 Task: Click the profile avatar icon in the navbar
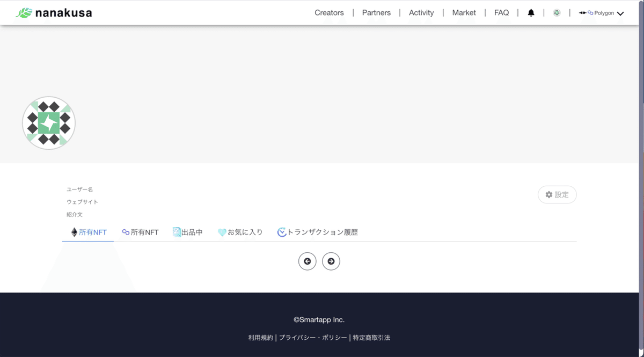point(557,12)
